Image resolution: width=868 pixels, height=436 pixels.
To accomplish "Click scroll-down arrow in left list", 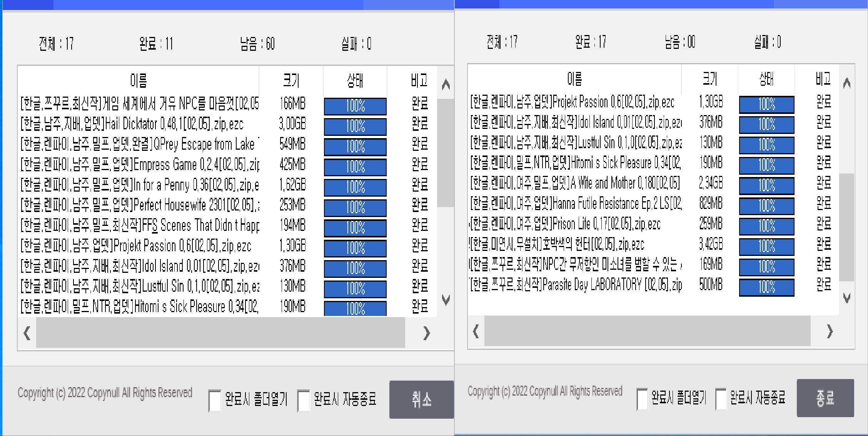I will (446, 299).
